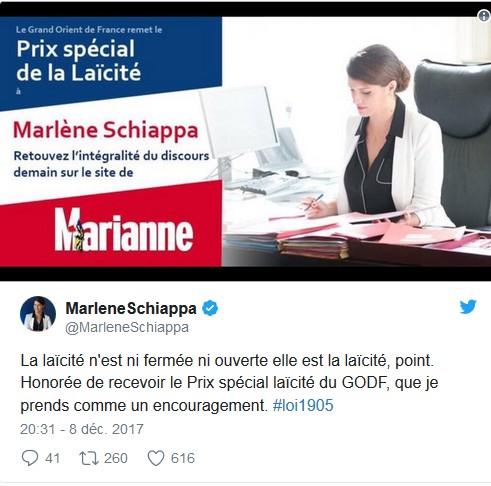Follow the #loi1905 hashtag link
The image size is (491, 486).
coord(303,406)
